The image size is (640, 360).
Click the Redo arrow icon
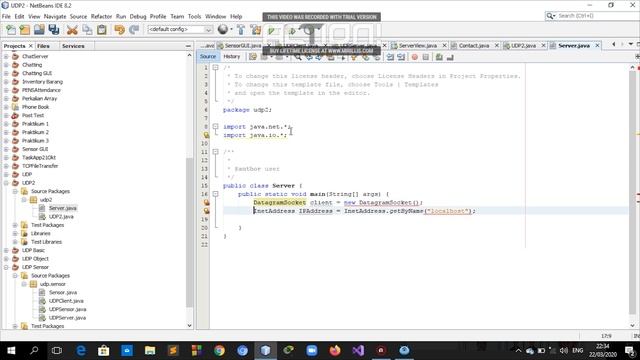134,29
